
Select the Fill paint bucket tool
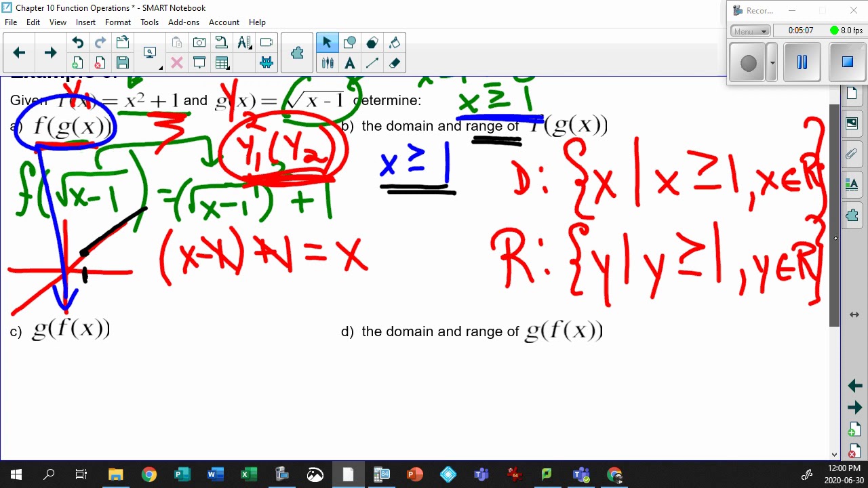coord(395,43)
